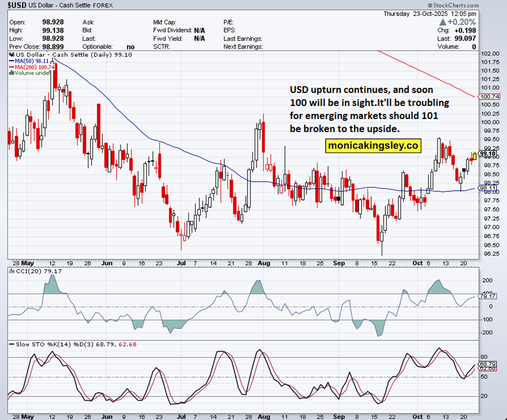Click the 79.17 CCI value tag
The height and width of the screenshot is (420, 507).
(487, 296)
